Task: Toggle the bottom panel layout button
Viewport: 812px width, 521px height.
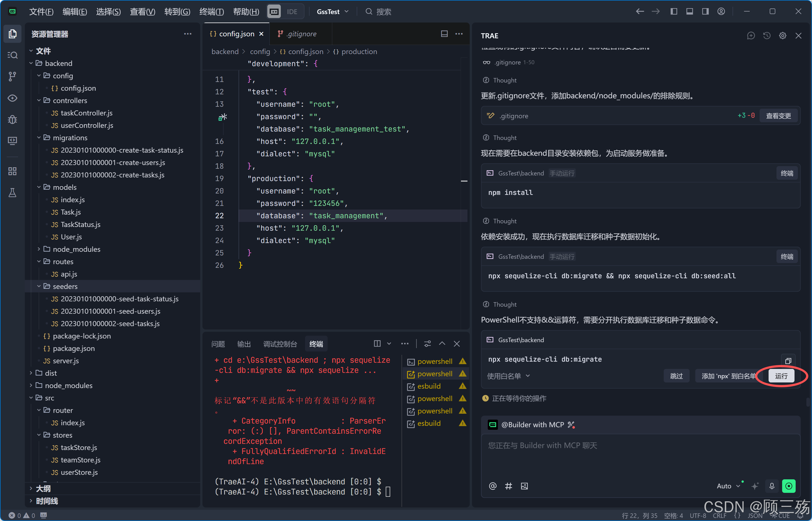Action: pos(689,12)
